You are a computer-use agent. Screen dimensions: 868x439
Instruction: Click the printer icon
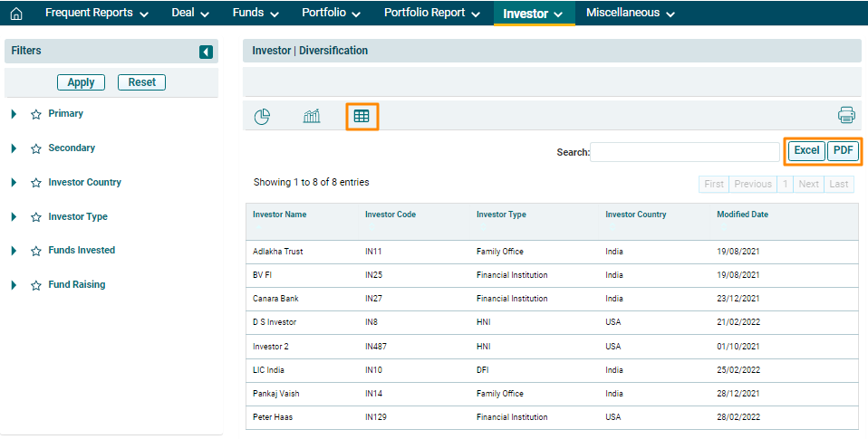(x=846, y=115)
